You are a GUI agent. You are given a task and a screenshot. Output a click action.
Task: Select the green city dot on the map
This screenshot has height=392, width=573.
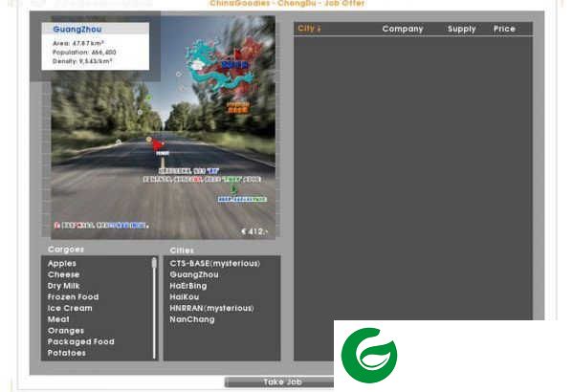[148, 98]
